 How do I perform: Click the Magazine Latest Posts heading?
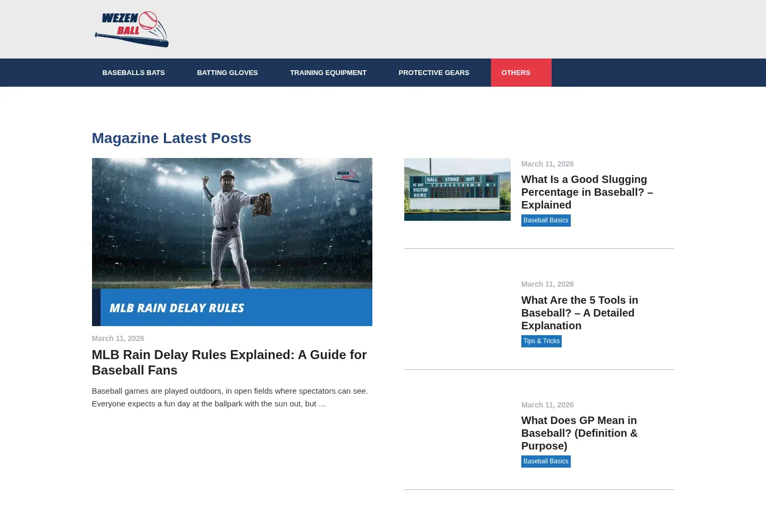[171, 138]
